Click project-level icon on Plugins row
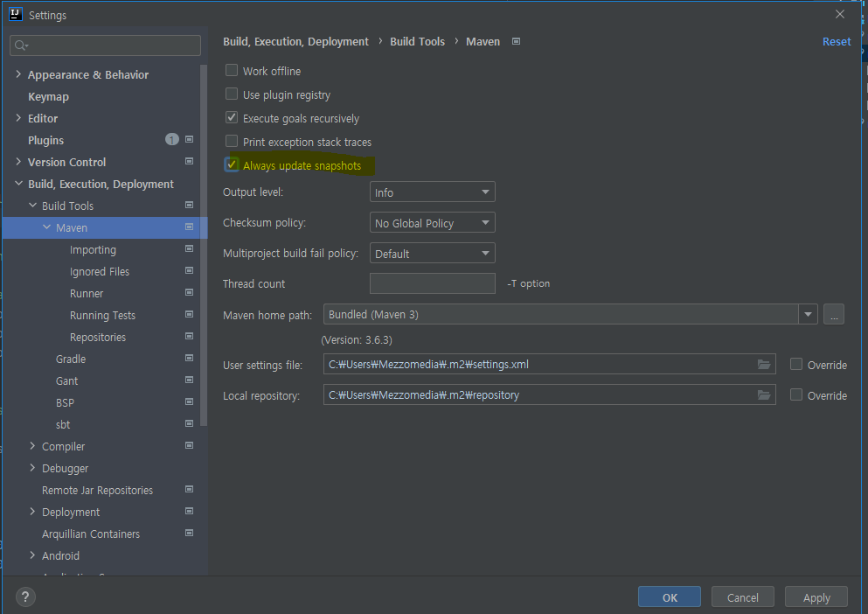The width and height of the screenshot is (868, 614). (x=190, y=140)
